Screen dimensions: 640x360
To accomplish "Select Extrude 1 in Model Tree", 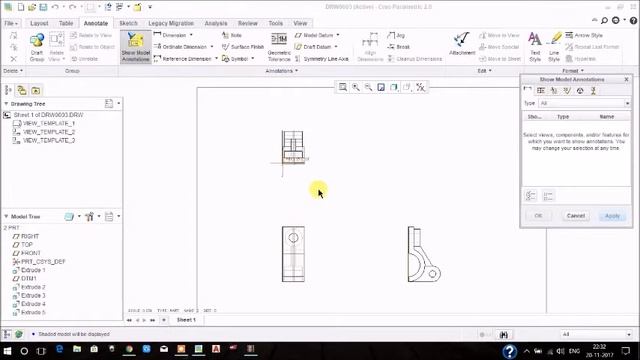I will tap(33, 270).
